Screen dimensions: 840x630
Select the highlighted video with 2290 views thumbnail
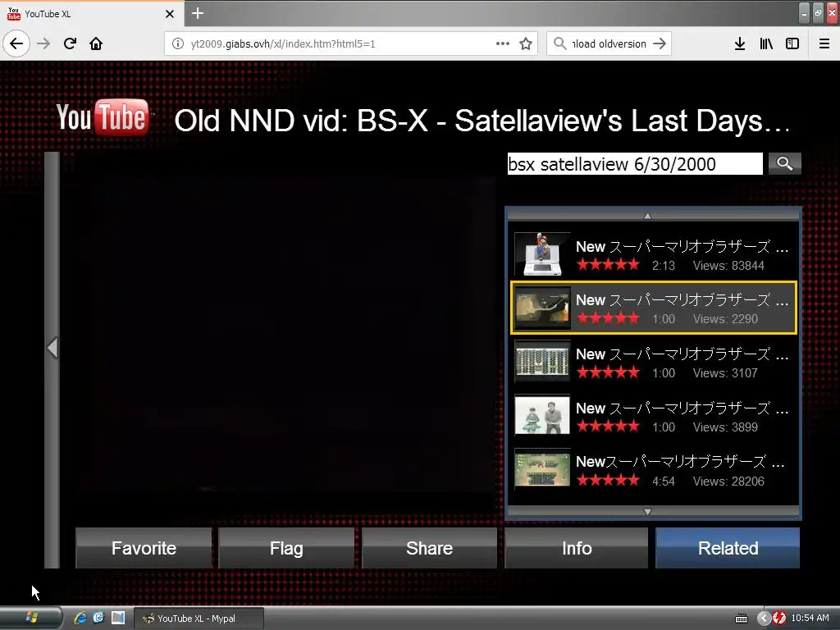coord(542,308)
